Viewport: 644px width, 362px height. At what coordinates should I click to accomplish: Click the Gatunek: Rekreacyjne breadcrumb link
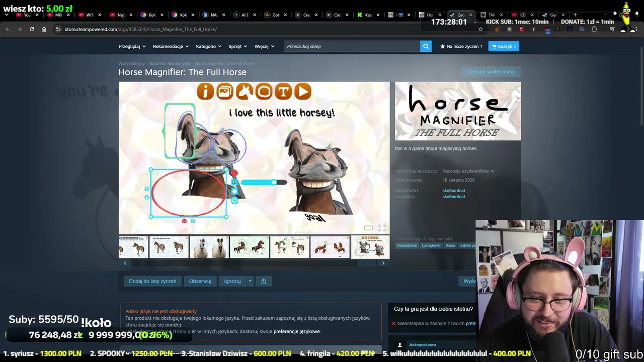170,63
